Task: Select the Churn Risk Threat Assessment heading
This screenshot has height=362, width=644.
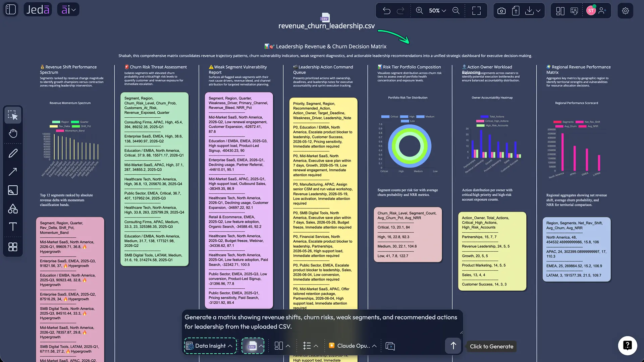Action: (x=156, y=67)
